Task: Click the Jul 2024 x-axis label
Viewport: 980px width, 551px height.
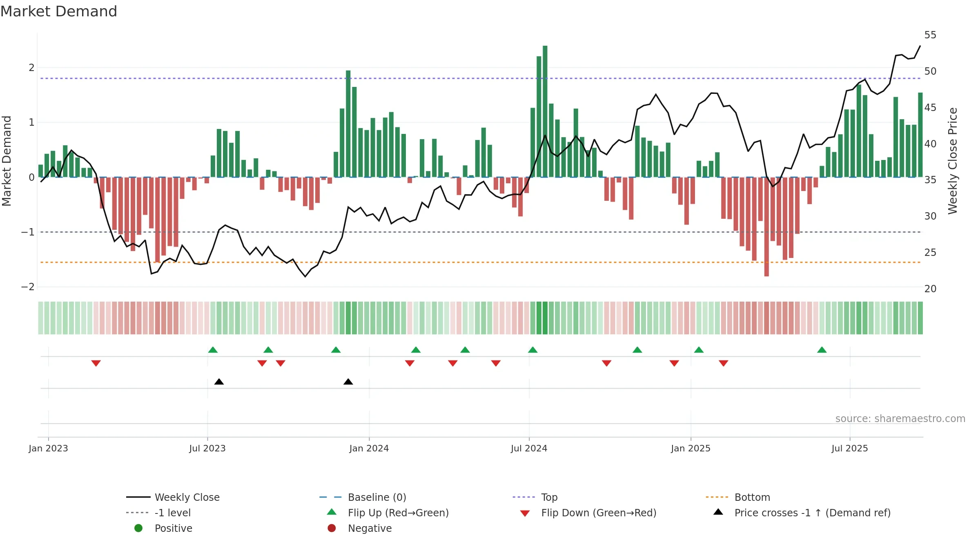Action: pyautogui.click(x=529, y=448)
